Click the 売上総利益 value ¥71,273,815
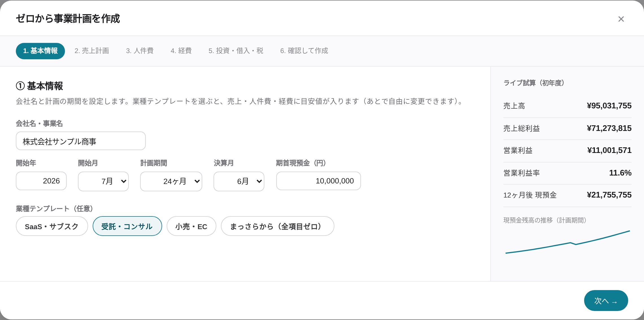644x320 pixels. click(x=609, y=128)
